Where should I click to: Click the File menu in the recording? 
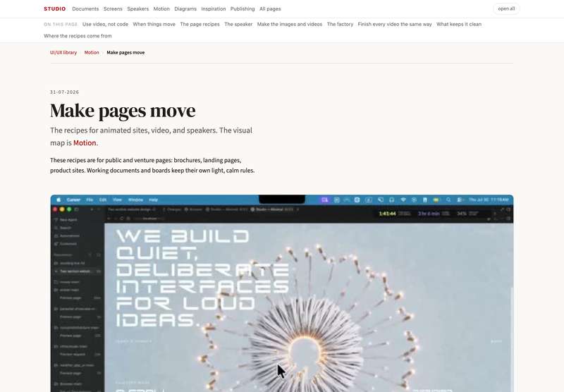tap(90, 200)
